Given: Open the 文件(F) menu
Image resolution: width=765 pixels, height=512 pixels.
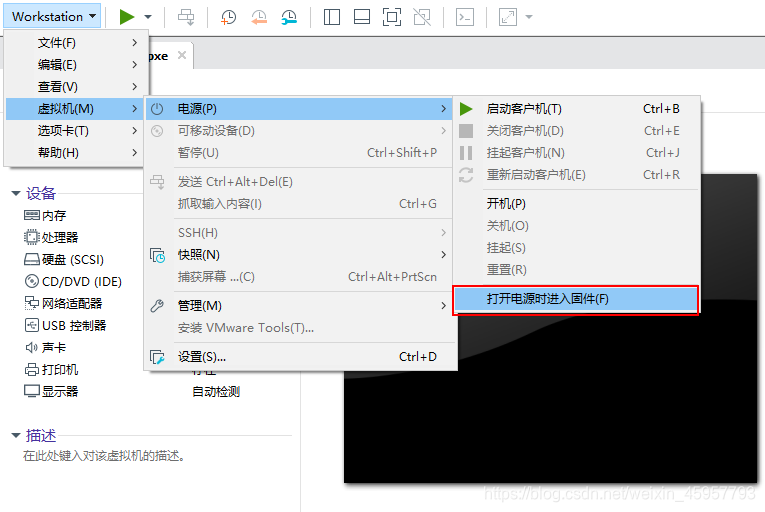Looking at the screenshot, I should click(77, 43).
